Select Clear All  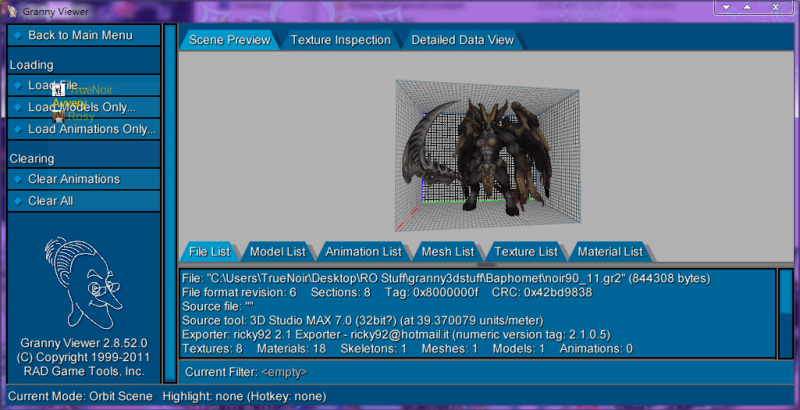coord(84,201)
